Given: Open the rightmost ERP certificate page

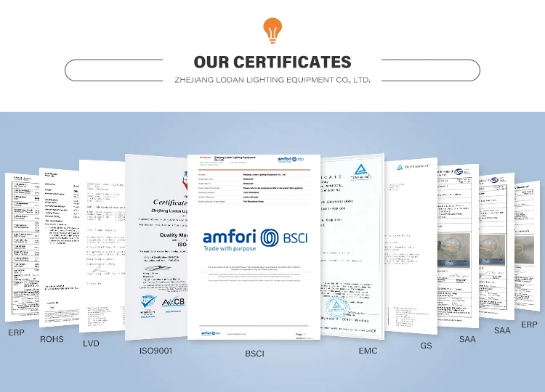Looking at the screenshot, I should point(528,246).
